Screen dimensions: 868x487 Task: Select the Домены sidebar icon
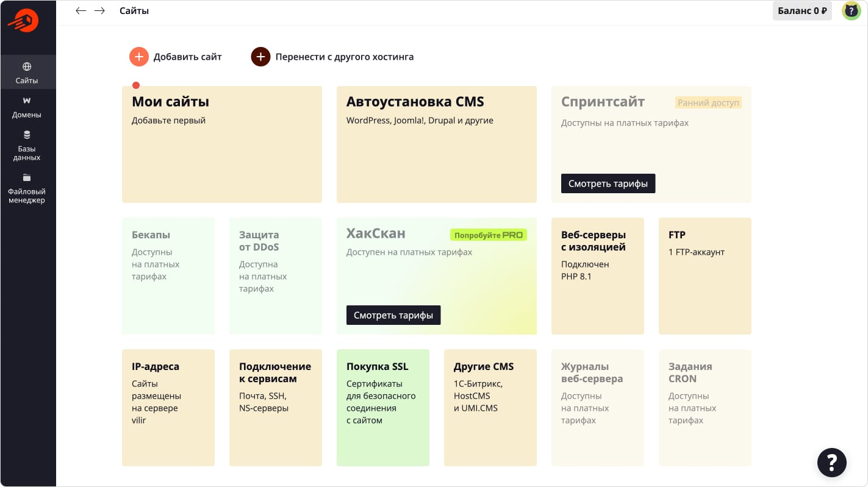click(27, 107)
